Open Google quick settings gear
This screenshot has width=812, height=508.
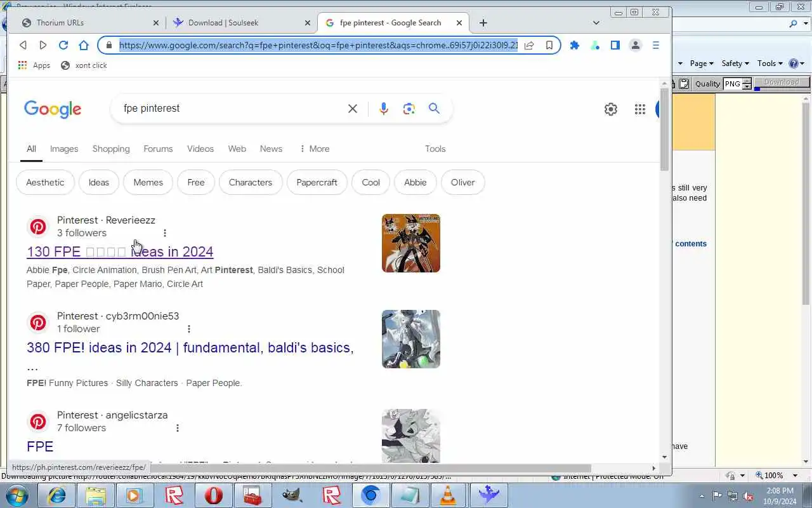point(611,109)
